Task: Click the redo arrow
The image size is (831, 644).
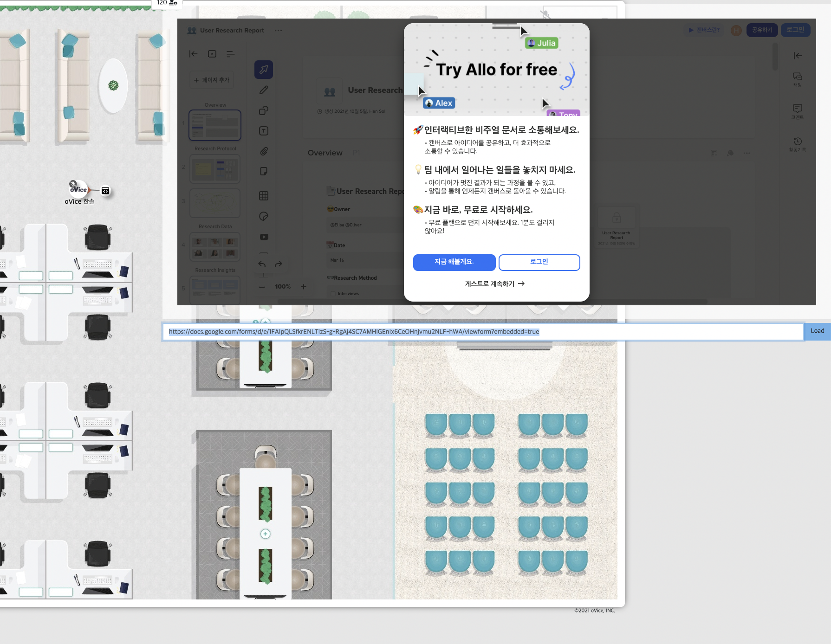Action: point(279,264)
